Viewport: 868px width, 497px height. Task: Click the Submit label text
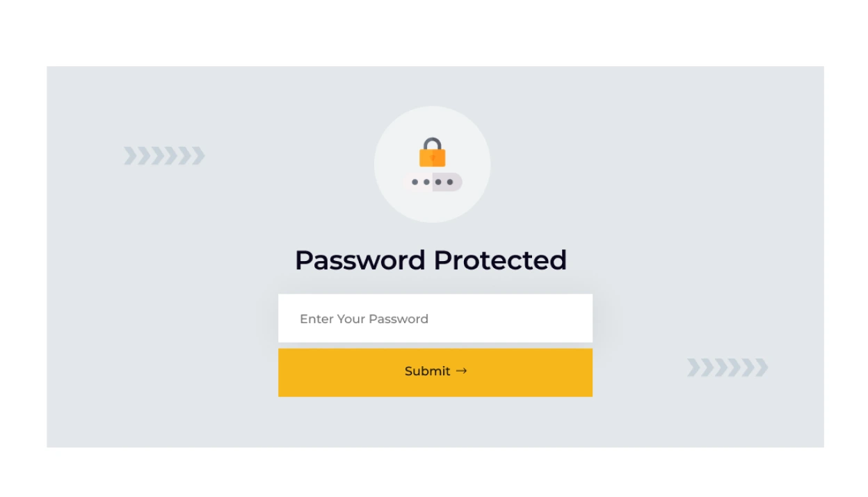[428, 371]
